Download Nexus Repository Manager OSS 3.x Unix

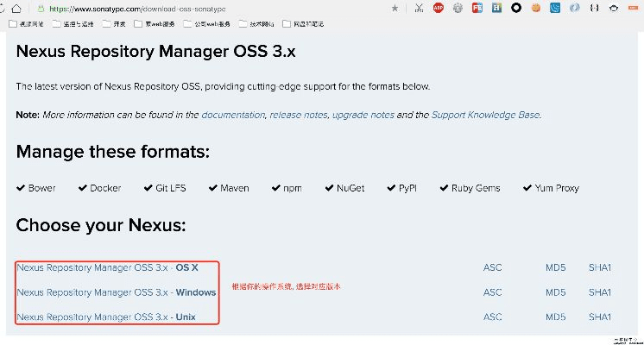pos(106,317)
